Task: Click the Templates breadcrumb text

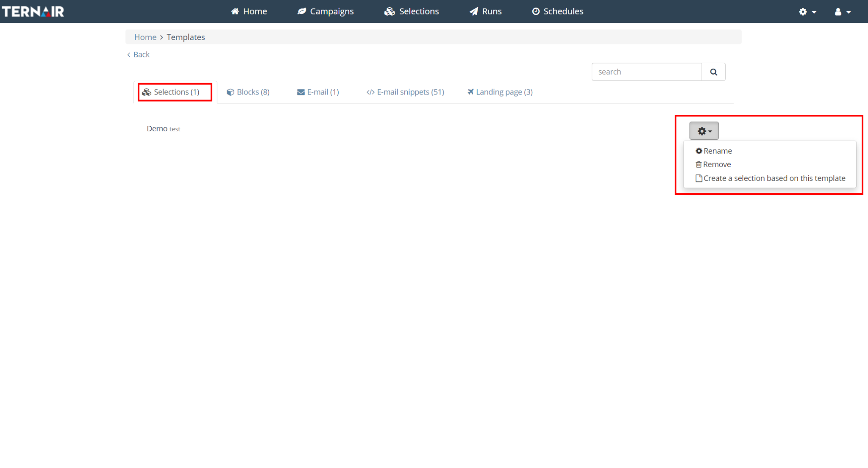Action: [x=186, y=37]
